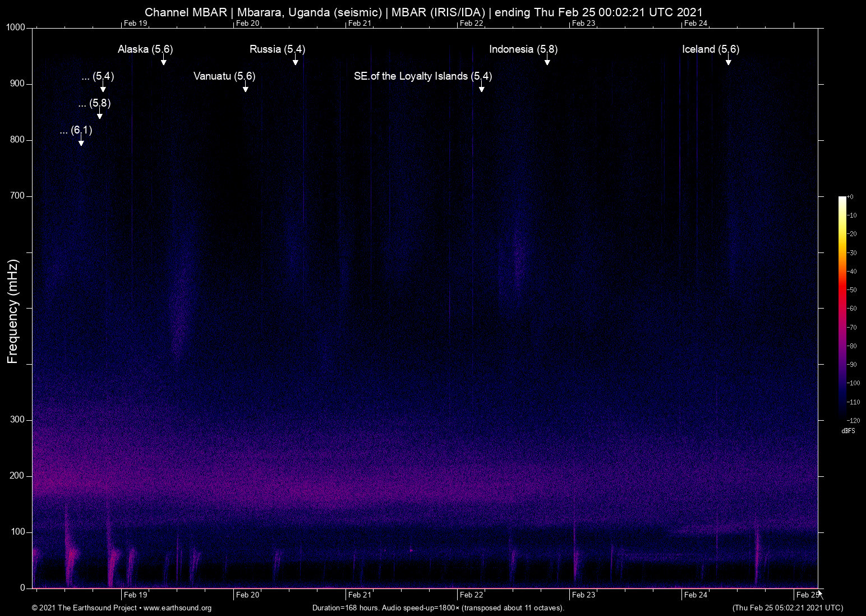The image size is (866, 616).
Task: Click the Alaska (5.6) event marker arrow
Action: 163,63
